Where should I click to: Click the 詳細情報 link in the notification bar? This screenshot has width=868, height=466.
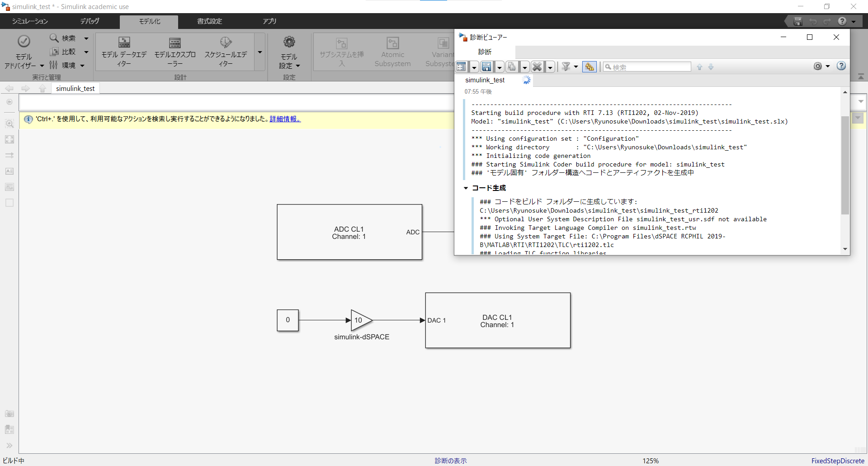tap(284, 119)
